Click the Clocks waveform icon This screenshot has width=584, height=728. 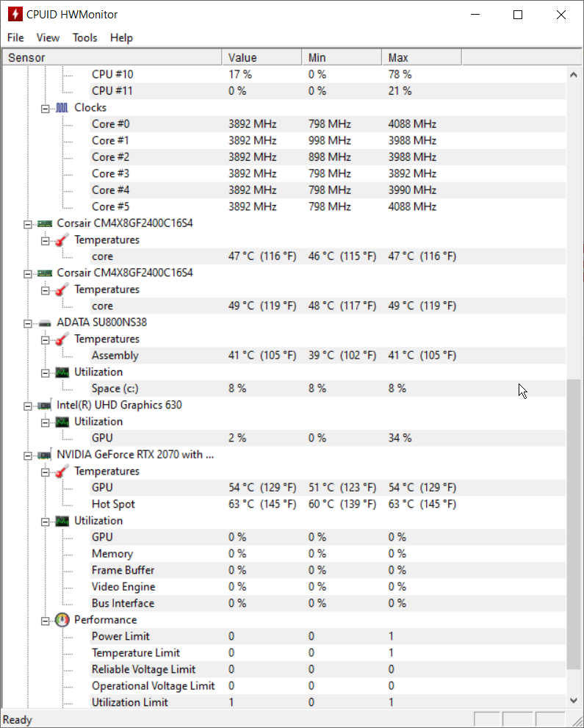point(62,108)
